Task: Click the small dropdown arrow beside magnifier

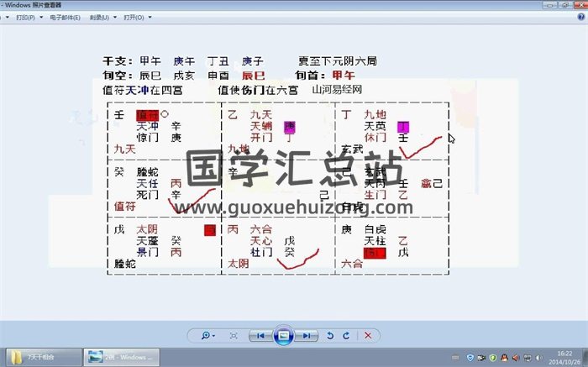Action: (212, 336)
